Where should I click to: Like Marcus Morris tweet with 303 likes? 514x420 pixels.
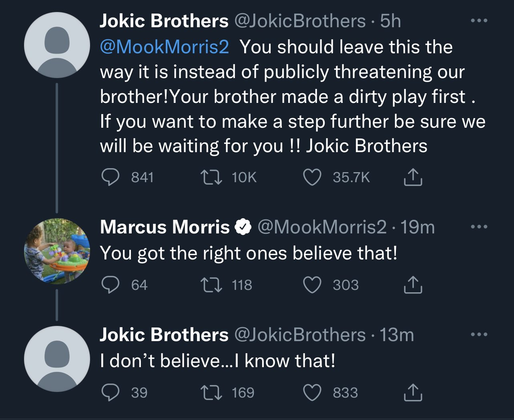click(312, 285)
